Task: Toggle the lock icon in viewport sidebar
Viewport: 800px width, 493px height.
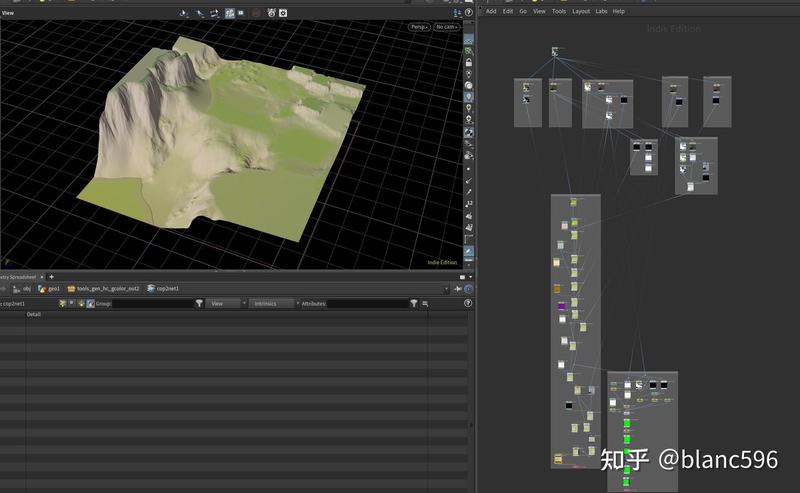Action: pos(469,62)
